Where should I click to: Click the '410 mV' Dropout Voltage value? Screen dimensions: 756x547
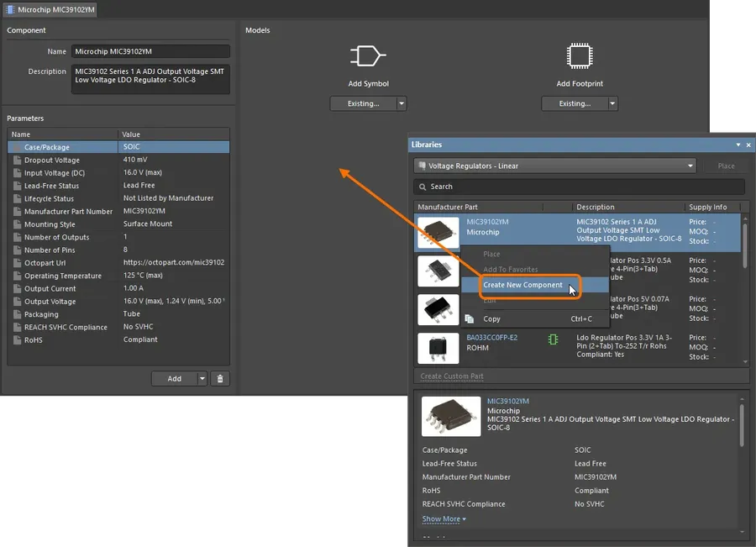135,160
